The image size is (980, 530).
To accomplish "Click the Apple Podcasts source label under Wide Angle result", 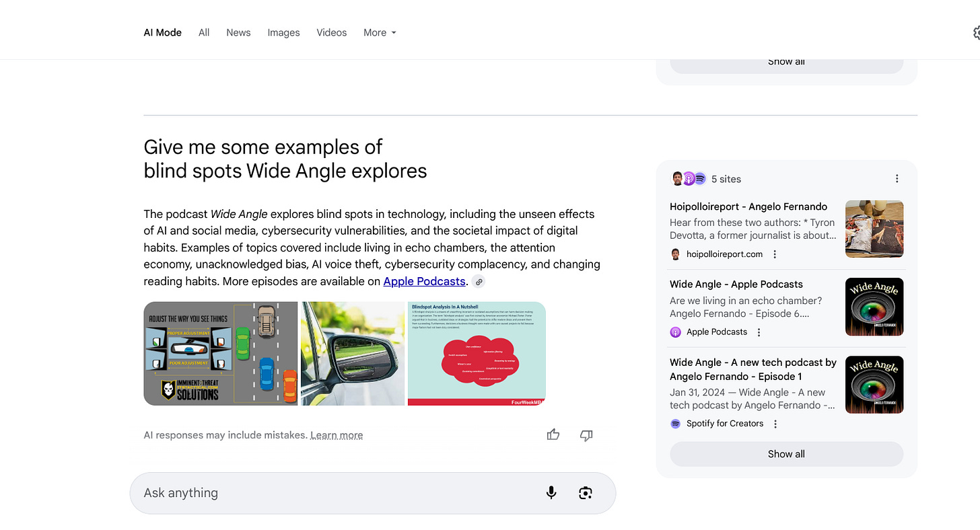I will click(717, 332).
